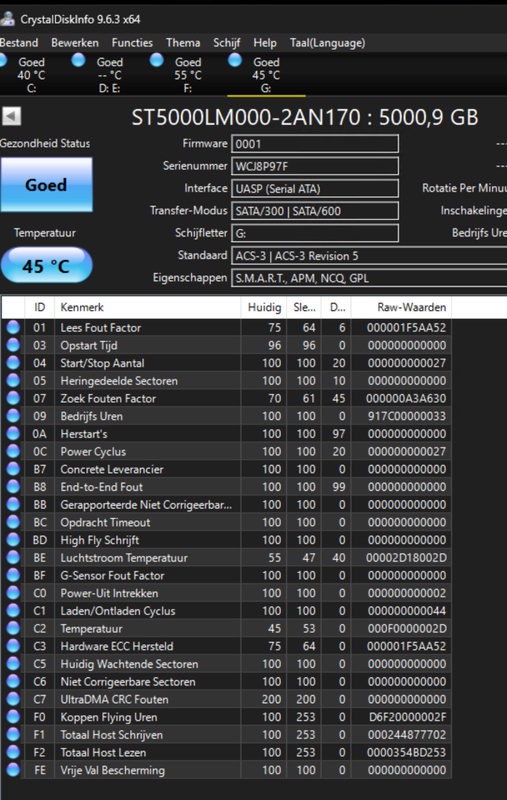Click the Raw-Waarden column header
The height and width of the screenshot is (800, 507).
[401, 307]
